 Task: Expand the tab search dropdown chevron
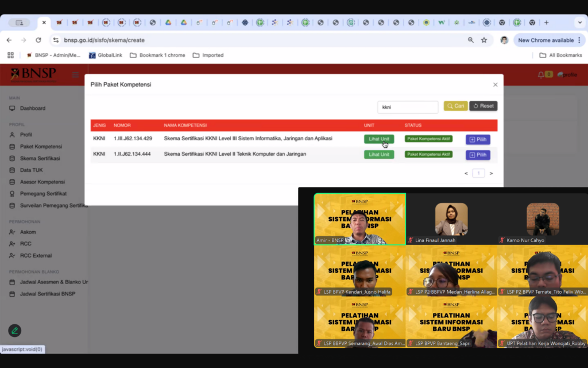point(579,23)
